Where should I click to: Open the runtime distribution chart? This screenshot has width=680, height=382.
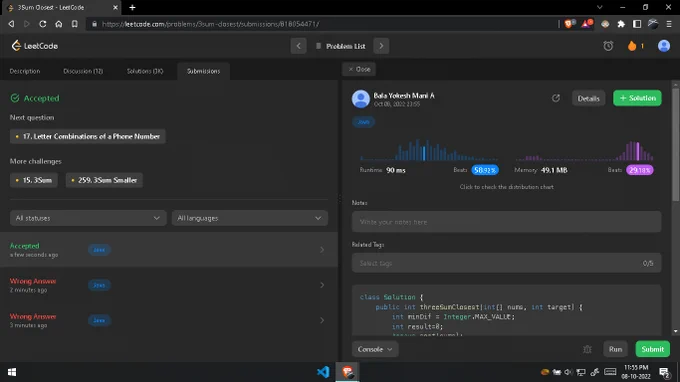coord(429,150)
